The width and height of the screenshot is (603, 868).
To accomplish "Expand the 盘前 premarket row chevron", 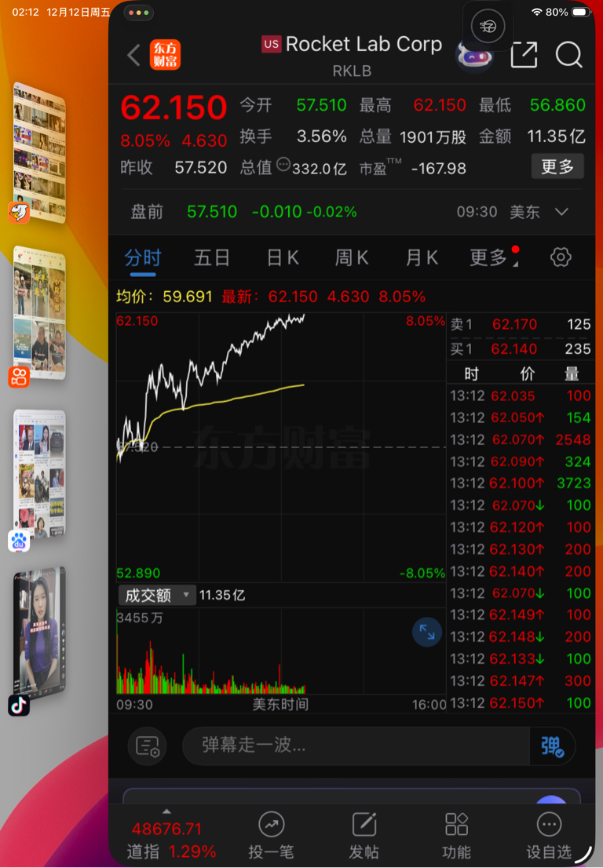I will [561, 212].
